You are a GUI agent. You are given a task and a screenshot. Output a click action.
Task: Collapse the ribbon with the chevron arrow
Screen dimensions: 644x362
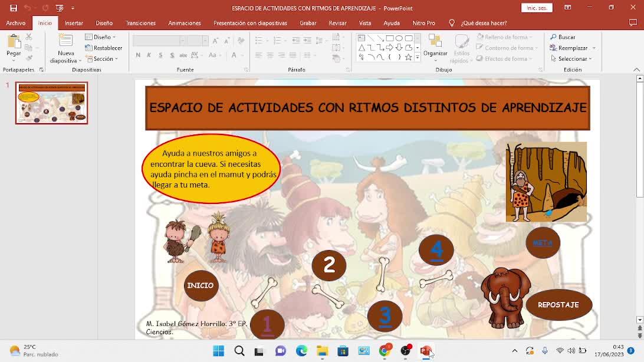click(636, 70)
